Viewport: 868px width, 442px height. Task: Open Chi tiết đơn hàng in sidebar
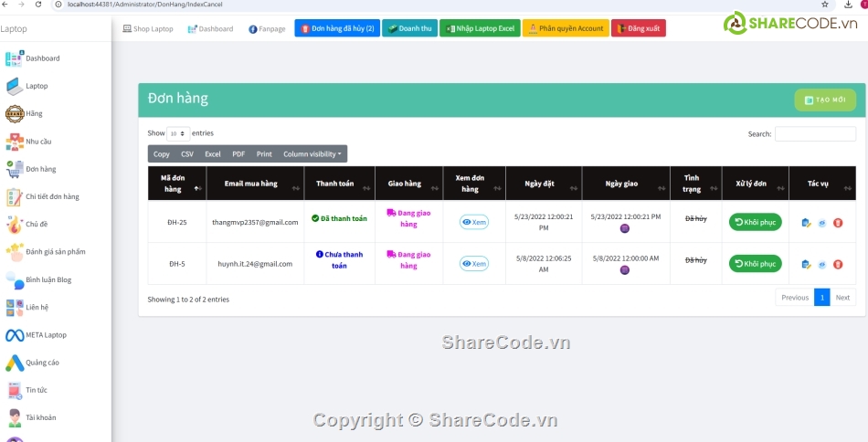[x=42, y=196]
